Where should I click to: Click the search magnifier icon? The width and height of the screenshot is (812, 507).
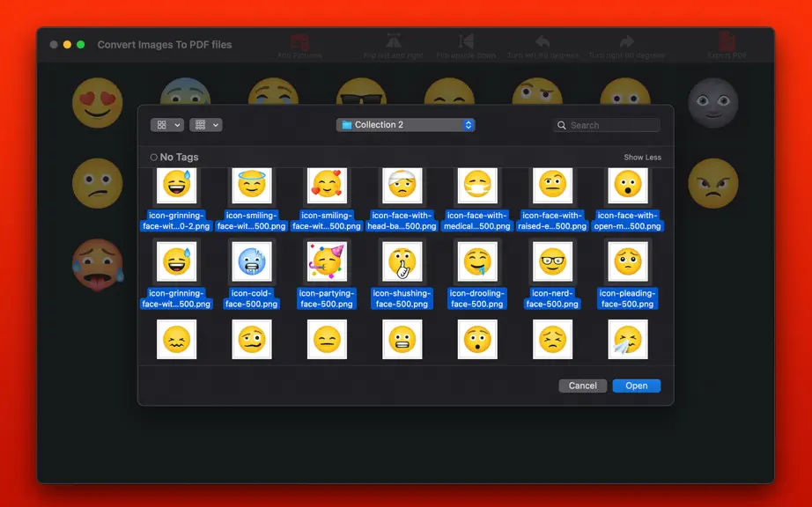coord(561,125)
